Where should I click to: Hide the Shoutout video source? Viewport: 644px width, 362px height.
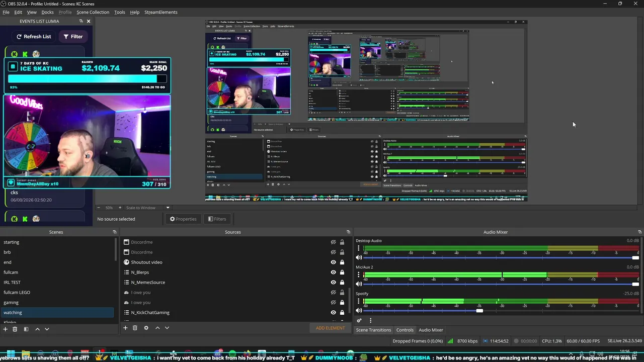click(x=333, y=262)
